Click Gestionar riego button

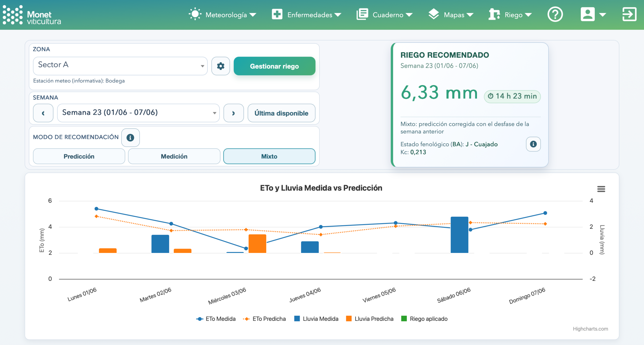[274, 66]
